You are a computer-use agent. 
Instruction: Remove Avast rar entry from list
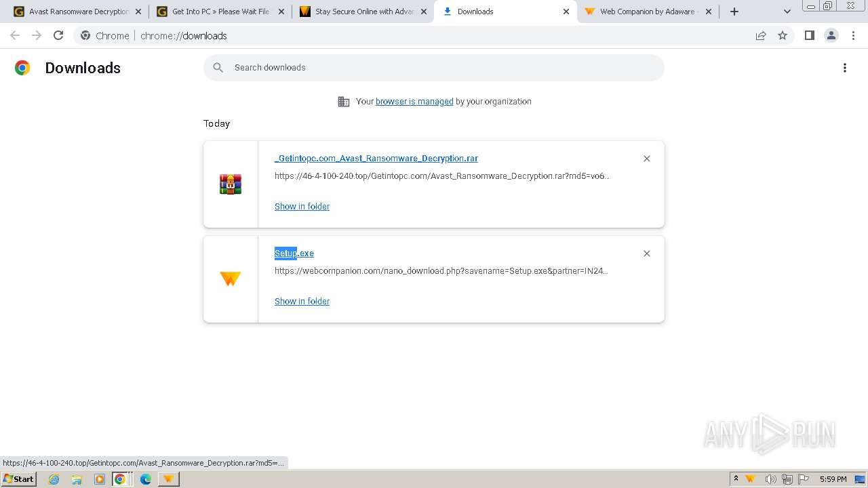646,159
